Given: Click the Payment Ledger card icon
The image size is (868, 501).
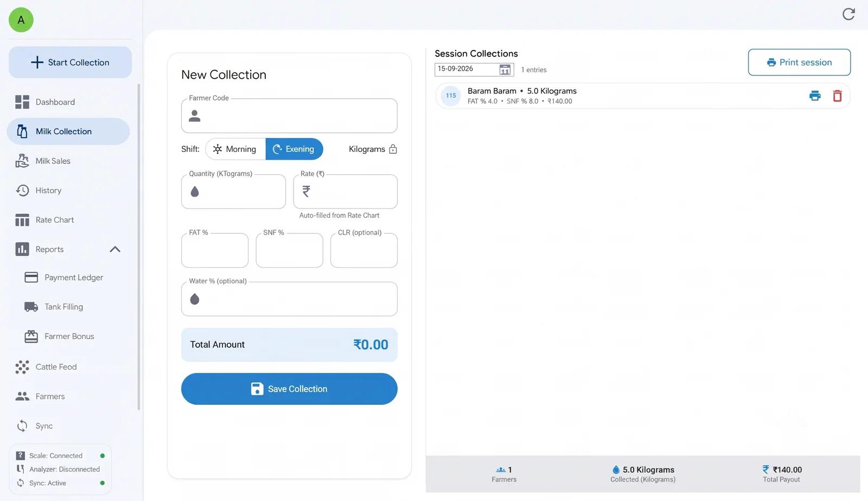Looking at the screenshot, I should (31, 277).
